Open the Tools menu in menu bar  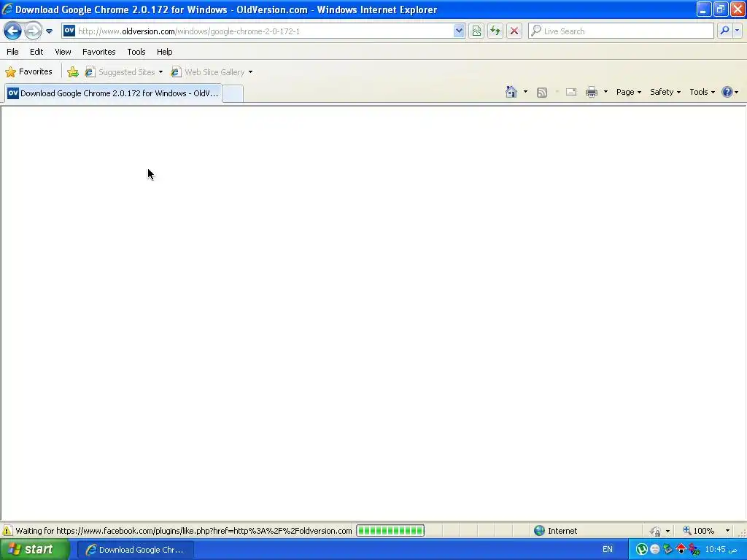tap(136, 52)
